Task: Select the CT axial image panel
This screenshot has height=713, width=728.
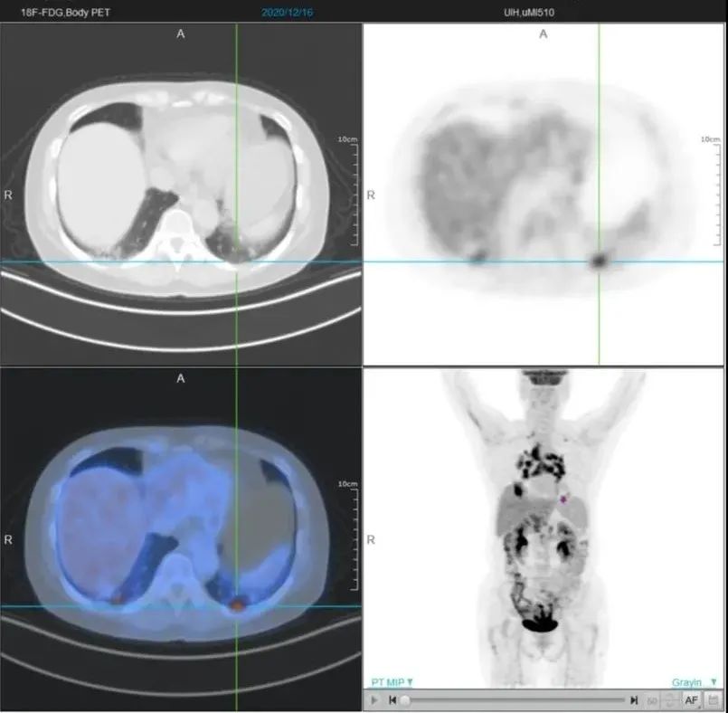Action: pos(181,195)
